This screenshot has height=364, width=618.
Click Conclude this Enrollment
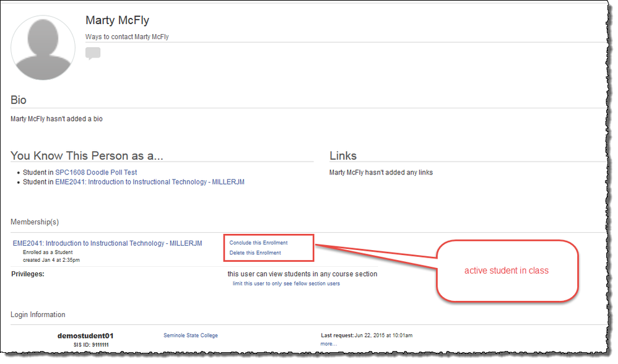258,243
